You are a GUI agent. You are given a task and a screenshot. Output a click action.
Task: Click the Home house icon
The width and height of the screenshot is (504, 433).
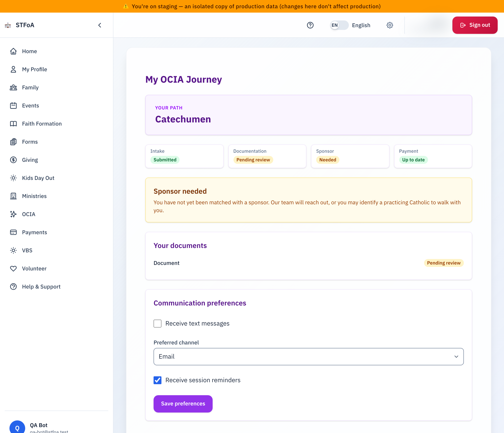click(13, 51)
